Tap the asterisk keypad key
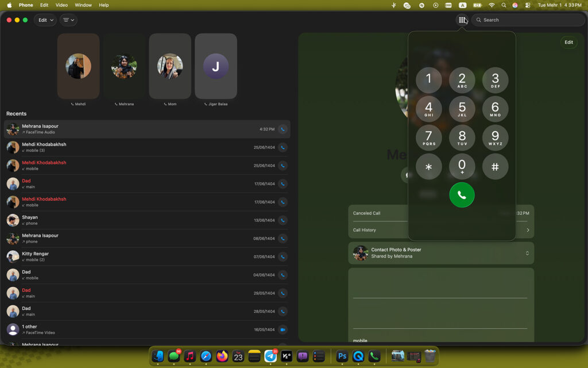The image size is (588, 368). 428,166
